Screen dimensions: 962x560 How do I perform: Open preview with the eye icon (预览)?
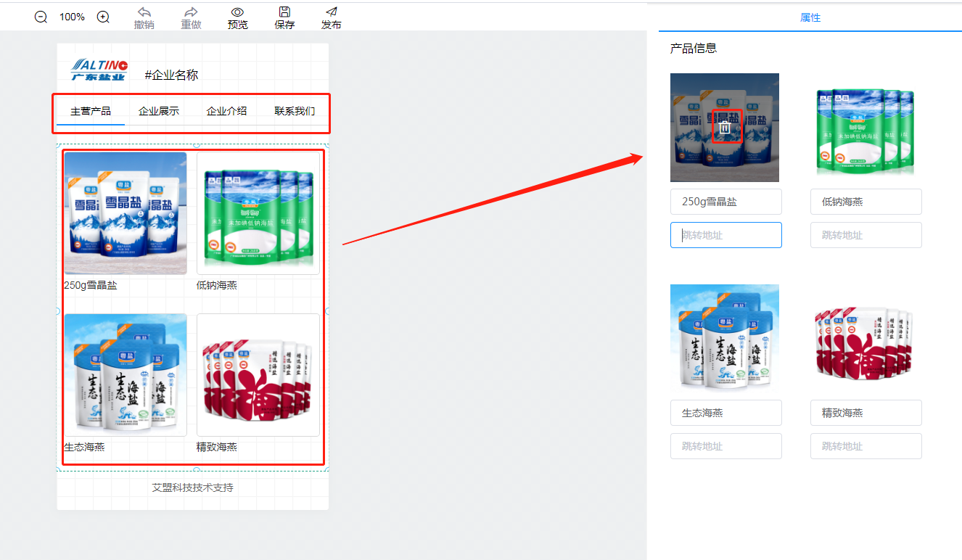(237, 12)
